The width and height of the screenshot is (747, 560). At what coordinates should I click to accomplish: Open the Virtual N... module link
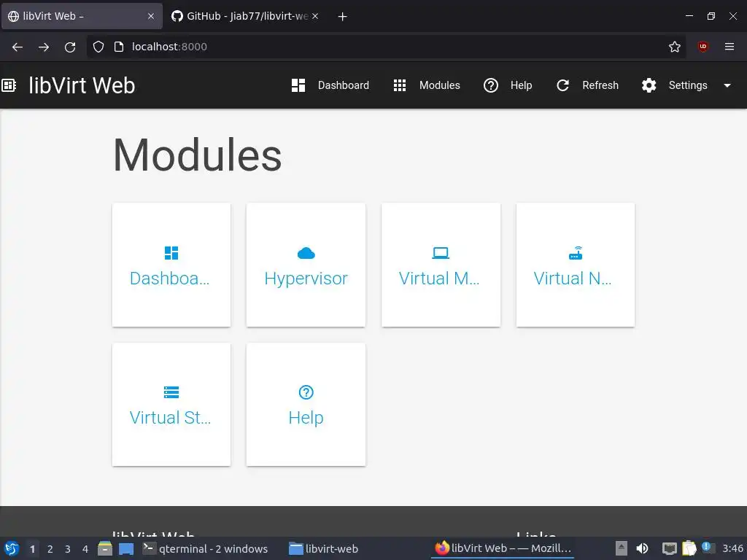573,279
